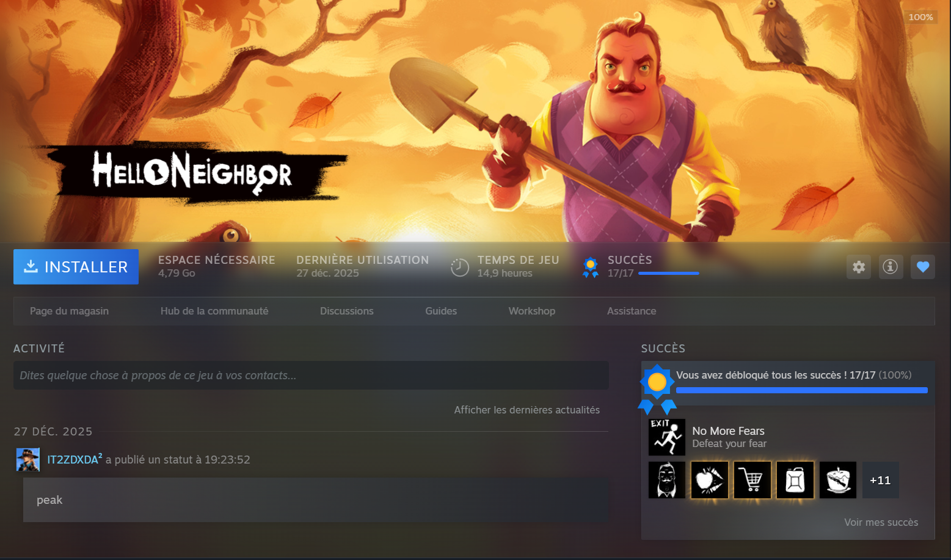Select the apple achievement icon
The image size is (951, 560).
(709, 480)
